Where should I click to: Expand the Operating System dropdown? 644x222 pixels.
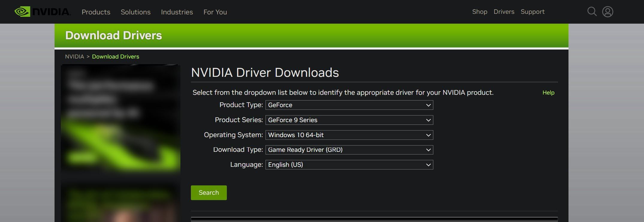click(349, 135)
